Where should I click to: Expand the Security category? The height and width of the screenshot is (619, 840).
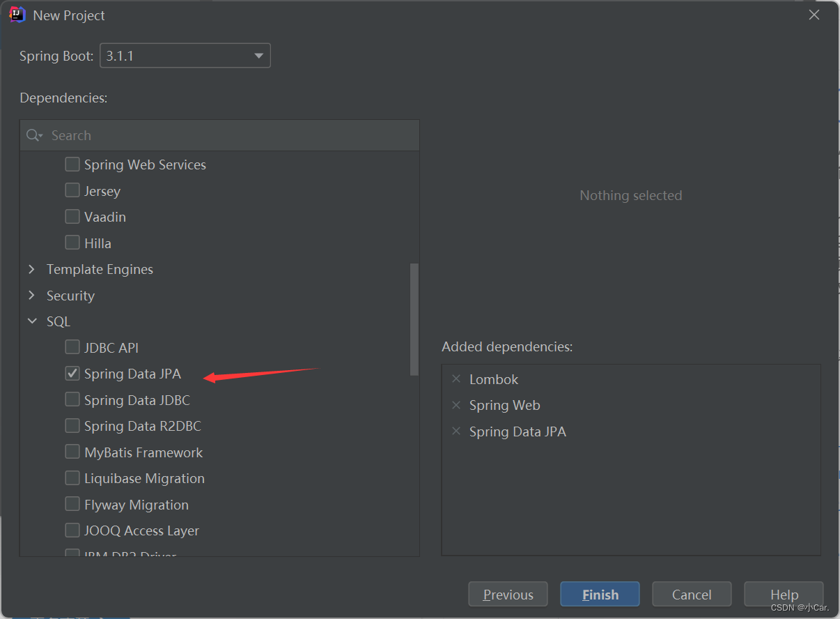pos(31,296)
